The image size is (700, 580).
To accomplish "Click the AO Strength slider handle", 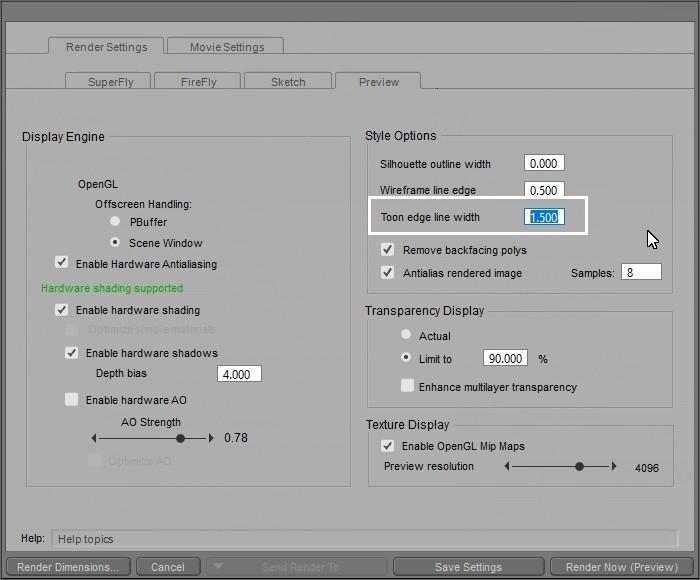I will tap(180, 438).
